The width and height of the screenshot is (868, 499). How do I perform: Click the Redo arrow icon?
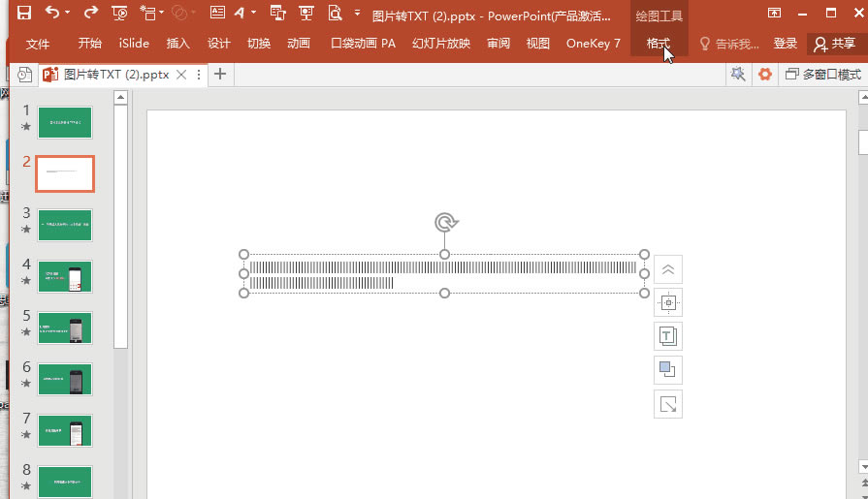(90, 14)
